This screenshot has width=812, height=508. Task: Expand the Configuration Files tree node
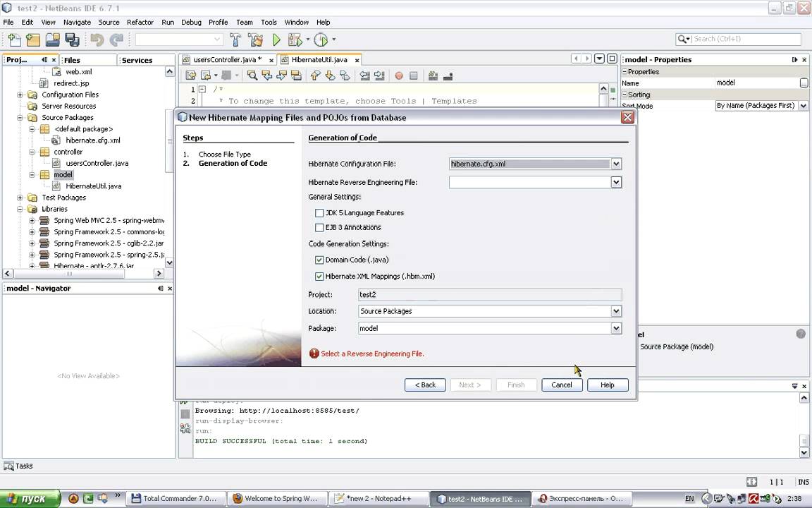20,95
